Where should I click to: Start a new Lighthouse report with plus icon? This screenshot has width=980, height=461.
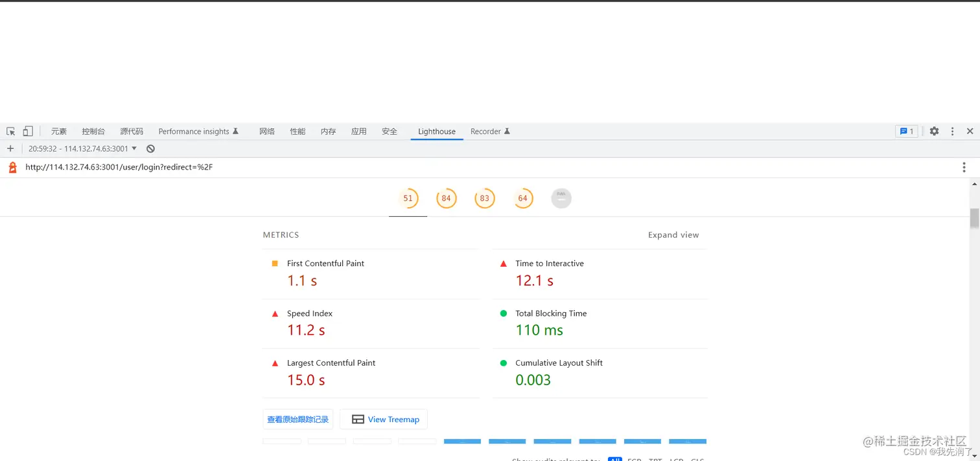pos(10,149)
